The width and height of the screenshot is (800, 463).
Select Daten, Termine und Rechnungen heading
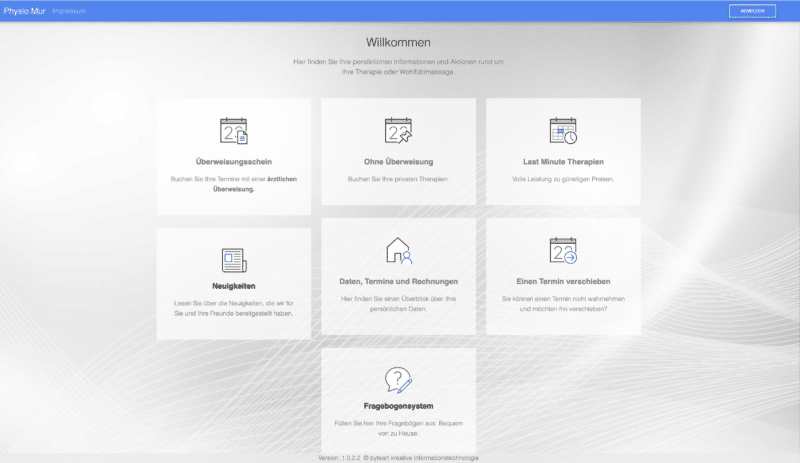tap(398, 282)
